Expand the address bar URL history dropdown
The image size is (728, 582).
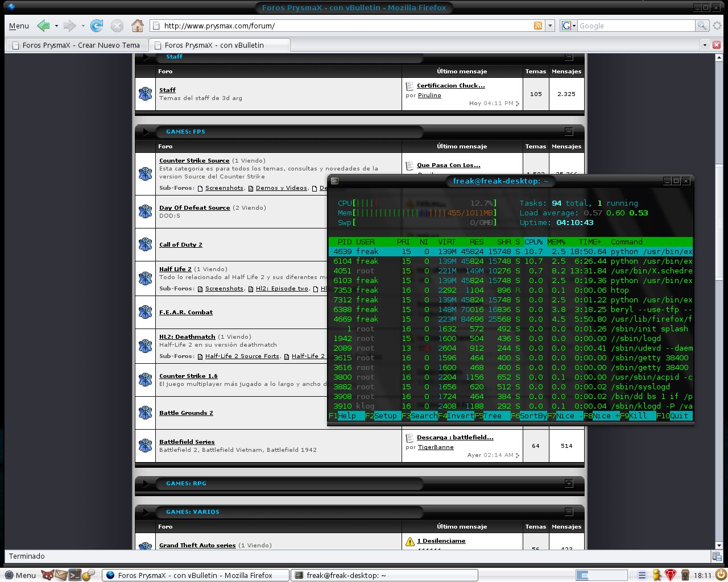coord(550,26)
